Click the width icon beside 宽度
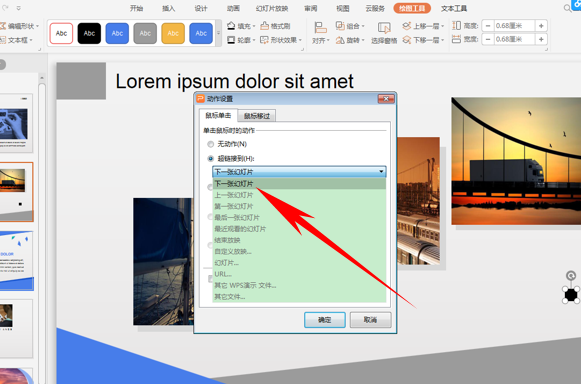Screen dimensions: 582x384 [456, 39]
